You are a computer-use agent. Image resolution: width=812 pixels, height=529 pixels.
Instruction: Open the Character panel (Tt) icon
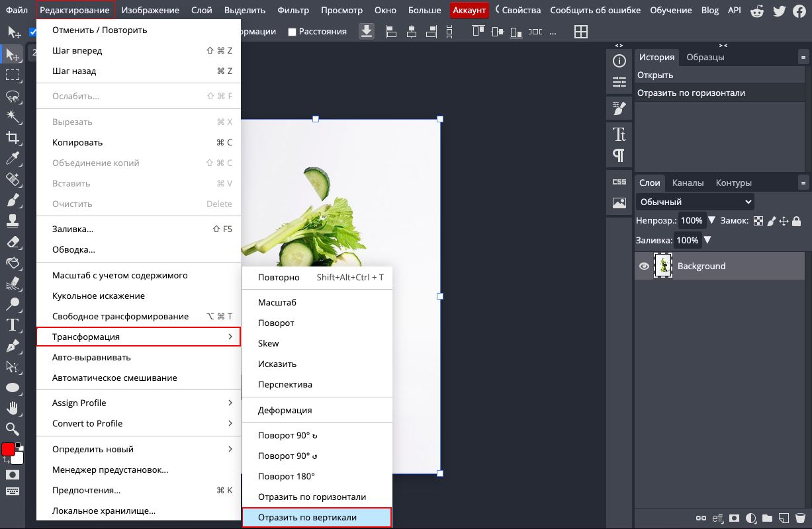pyautogui.click(x=619, y=134)
